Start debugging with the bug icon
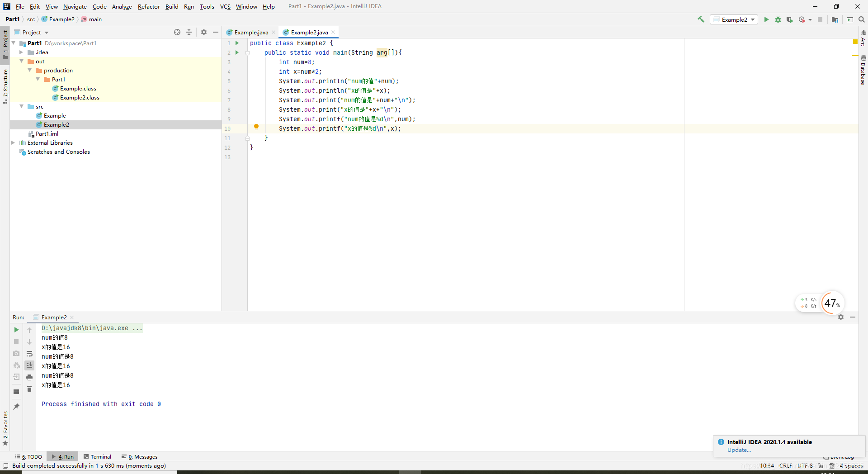868x474 pixels. [778, 19]
